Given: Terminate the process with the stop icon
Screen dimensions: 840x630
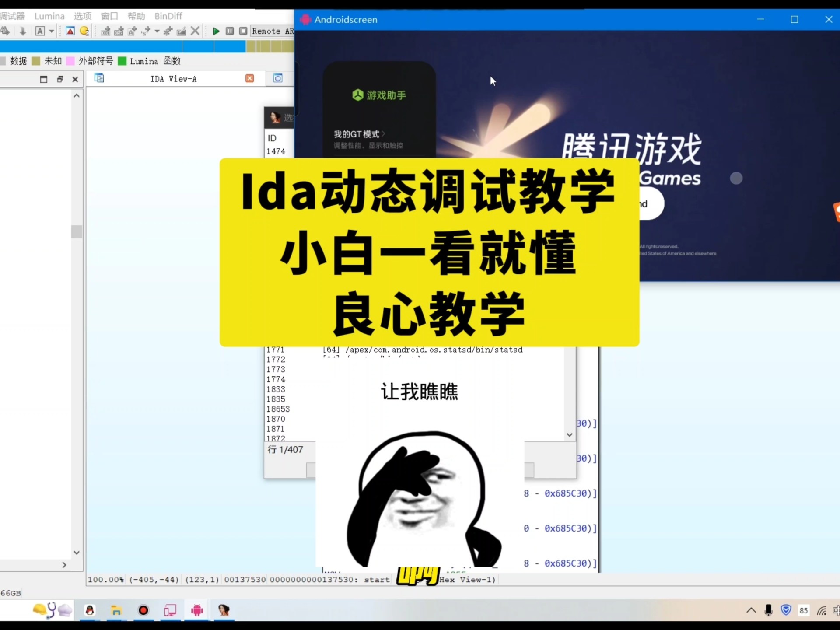Looking at the screenshot, I should [x=243, y=31].
